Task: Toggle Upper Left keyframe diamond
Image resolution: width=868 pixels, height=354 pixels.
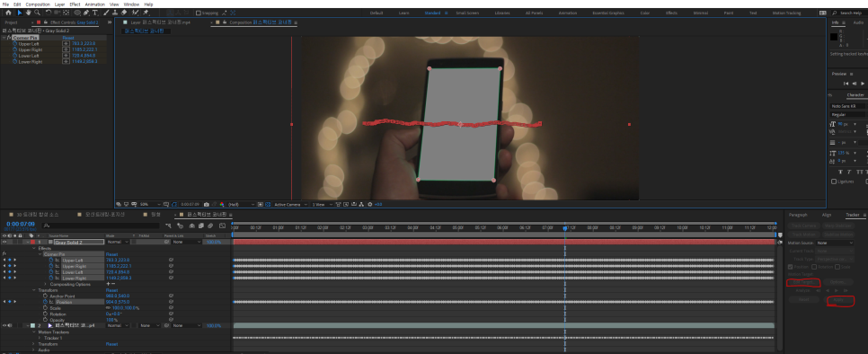Action: (9, 260)
